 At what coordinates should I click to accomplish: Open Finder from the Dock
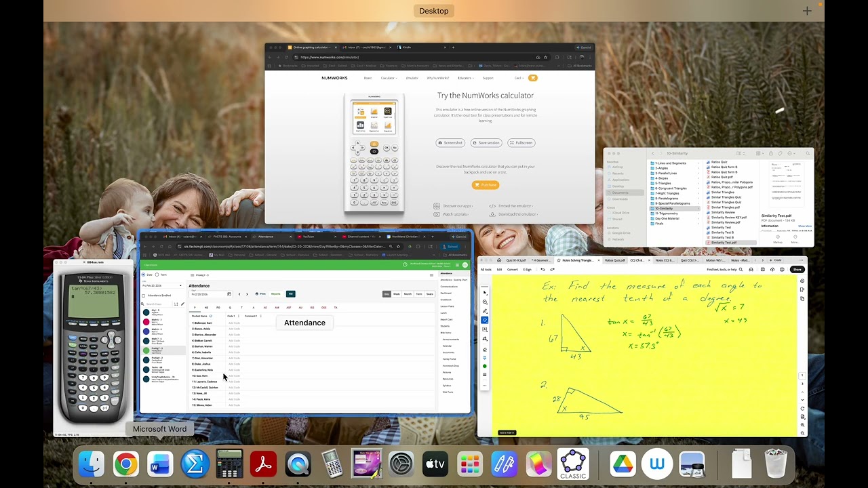coord(91,464)
